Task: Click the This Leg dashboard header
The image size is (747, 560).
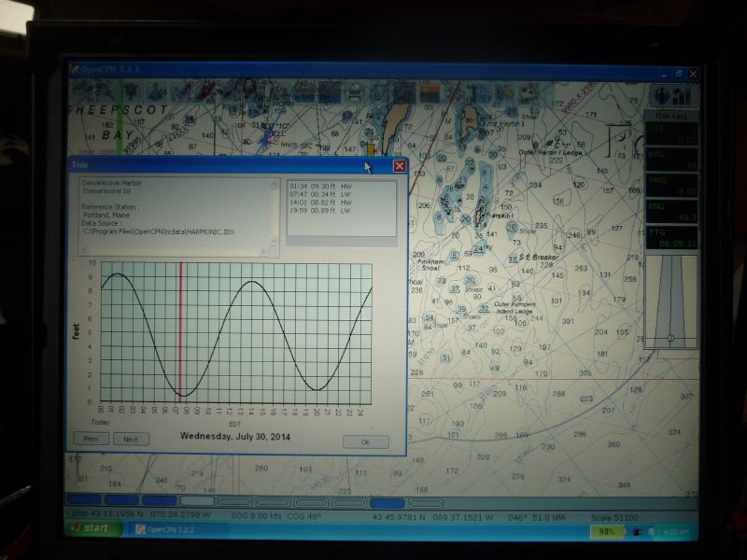Action: click(x=670, y=116)
